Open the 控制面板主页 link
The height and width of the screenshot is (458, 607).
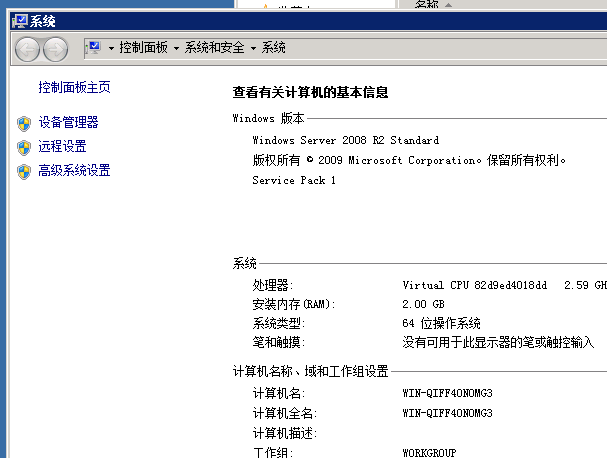tap(74, 87)
